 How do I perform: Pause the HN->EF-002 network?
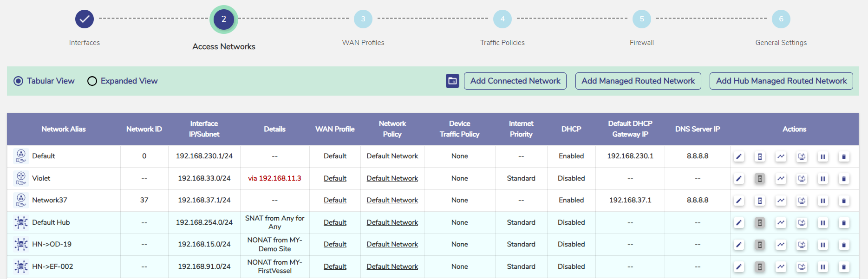point(823,267)
